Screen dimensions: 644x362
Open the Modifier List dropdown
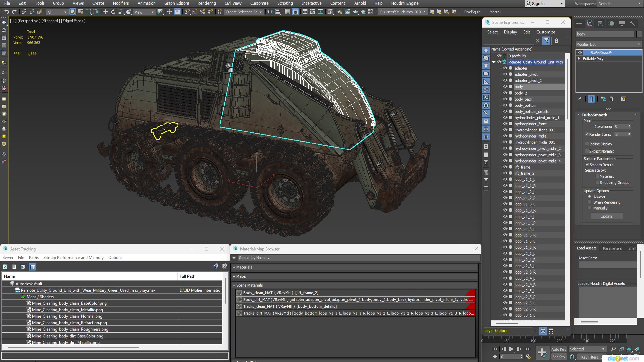coord(608,44)
